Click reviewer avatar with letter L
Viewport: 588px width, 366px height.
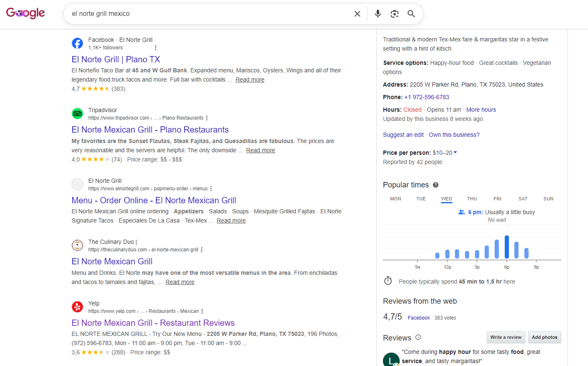tap(391, 360)
